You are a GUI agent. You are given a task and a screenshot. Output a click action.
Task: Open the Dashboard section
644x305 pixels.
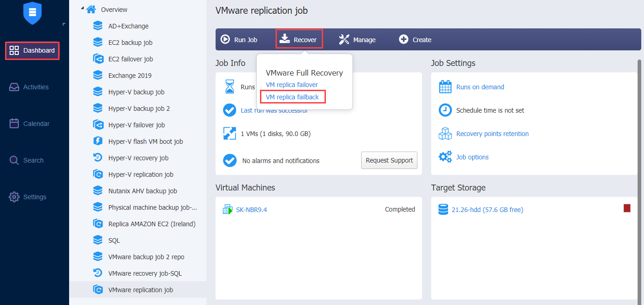click(x=32, y=50)
